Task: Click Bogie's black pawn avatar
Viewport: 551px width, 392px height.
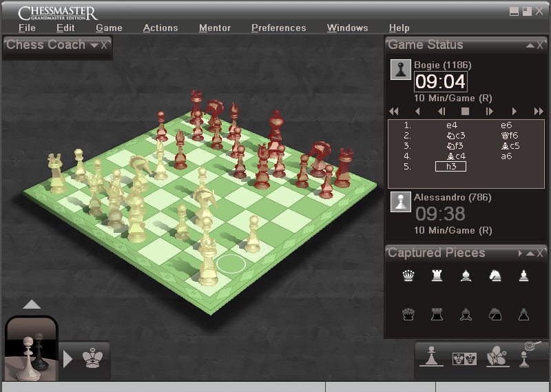Action: tap(401, 70)
